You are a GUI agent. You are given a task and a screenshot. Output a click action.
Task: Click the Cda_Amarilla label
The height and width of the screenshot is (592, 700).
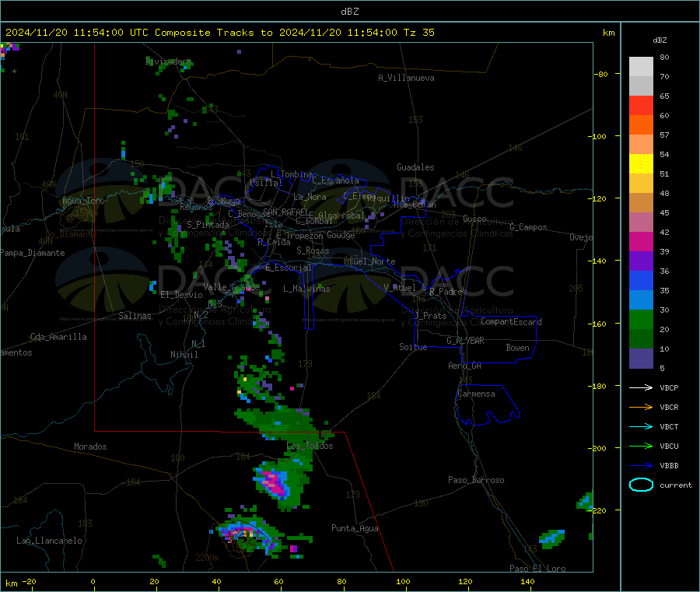click(x=58, y=337)
